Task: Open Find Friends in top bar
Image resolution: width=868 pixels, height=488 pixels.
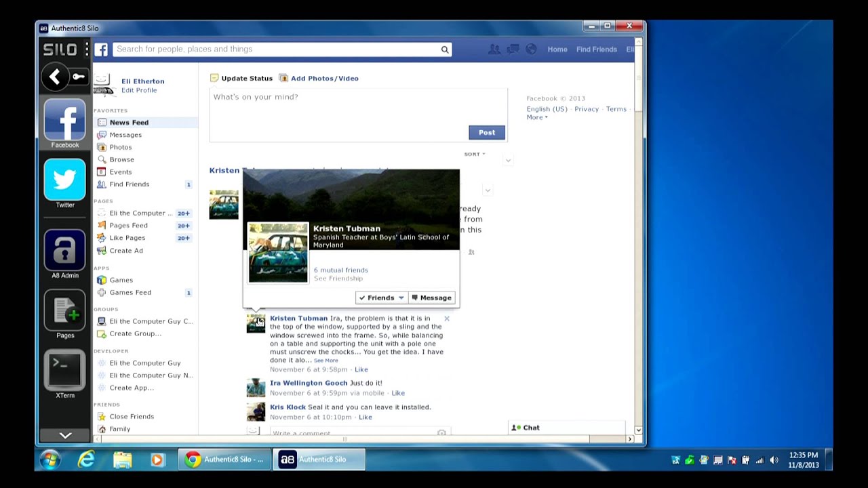Action: [597, 49]
